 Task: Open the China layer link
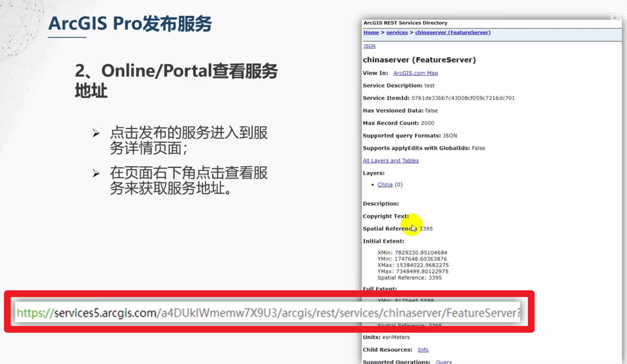pos(385,185)
